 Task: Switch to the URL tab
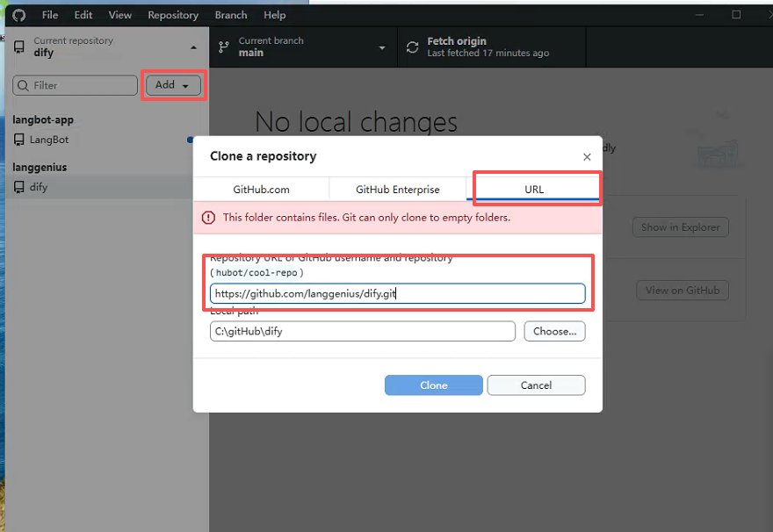pos(534,189)
